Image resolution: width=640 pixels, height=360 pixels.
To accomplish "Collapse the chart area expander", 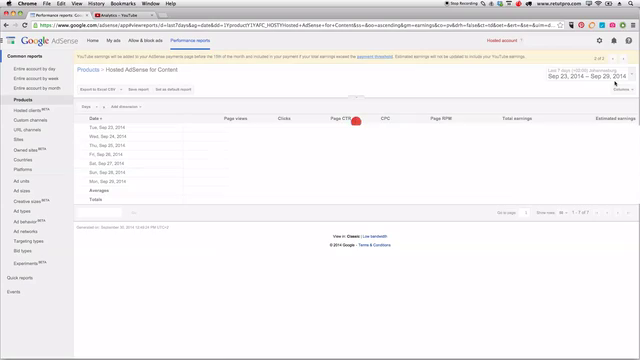I will [x=356, y=98].
